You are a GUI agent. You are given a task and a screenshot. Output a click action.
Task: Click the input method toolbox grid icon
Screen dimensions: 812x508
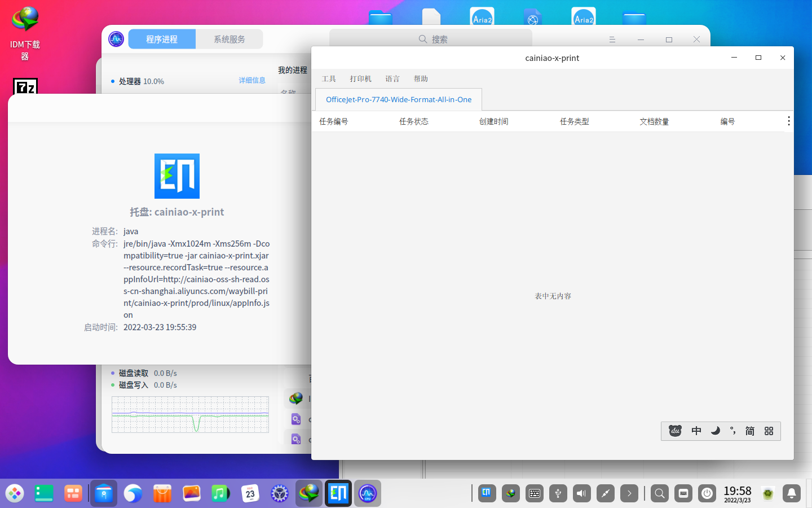pos(769,431)
